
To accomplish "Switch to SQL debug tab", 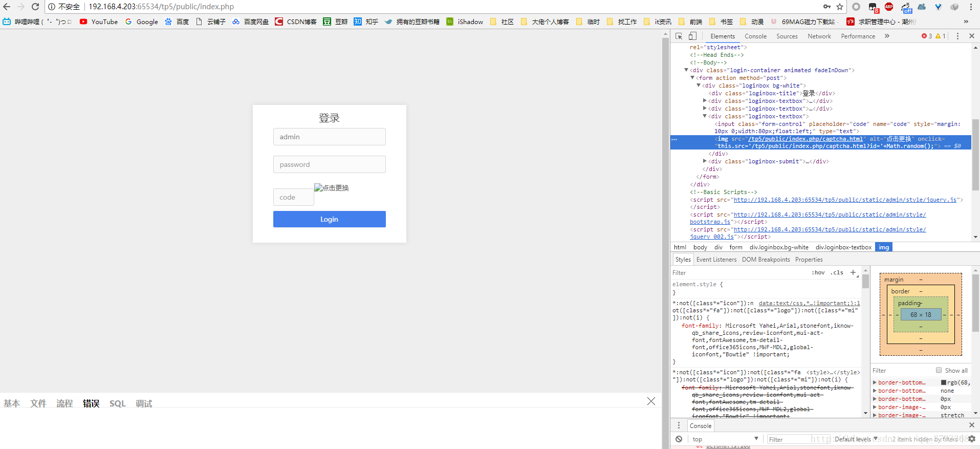I will (x=117, y=403).
